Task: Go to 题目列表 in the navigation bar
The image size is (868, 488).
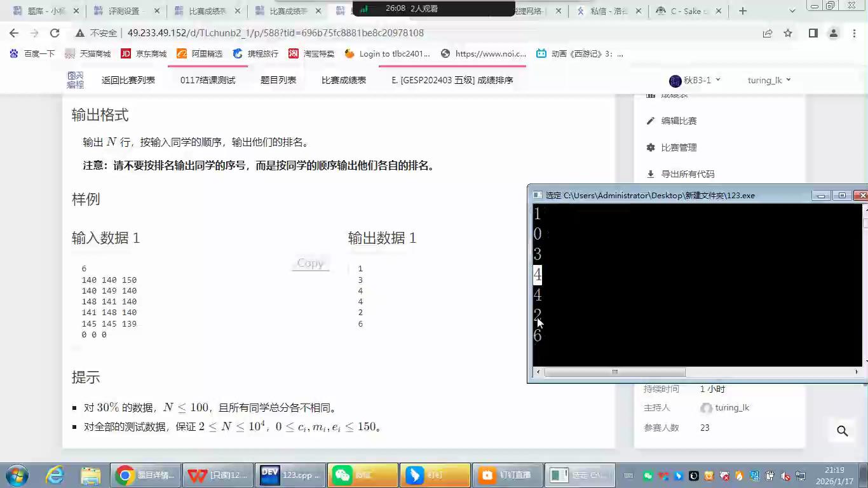Action: 278,80
